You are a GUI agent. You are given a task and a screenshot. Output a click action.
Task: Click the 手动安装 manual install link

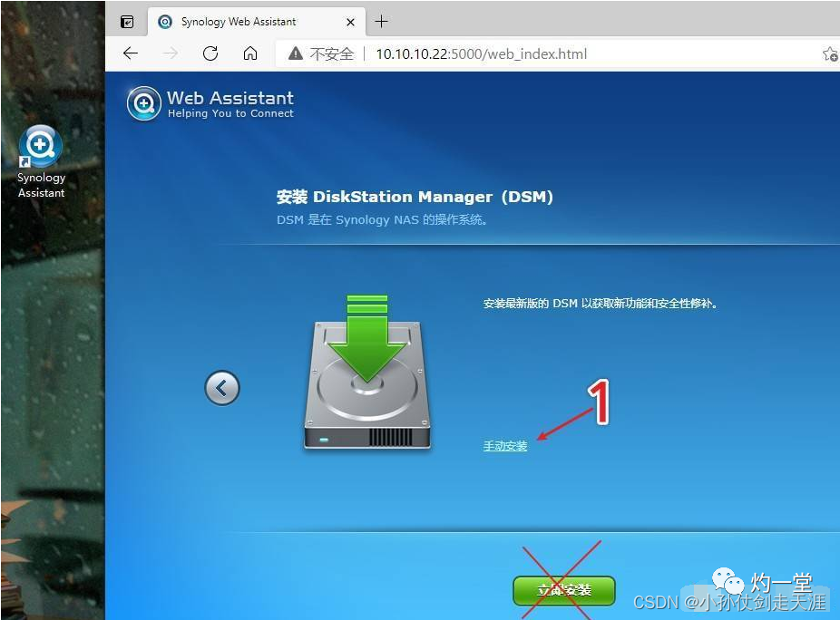505,446
